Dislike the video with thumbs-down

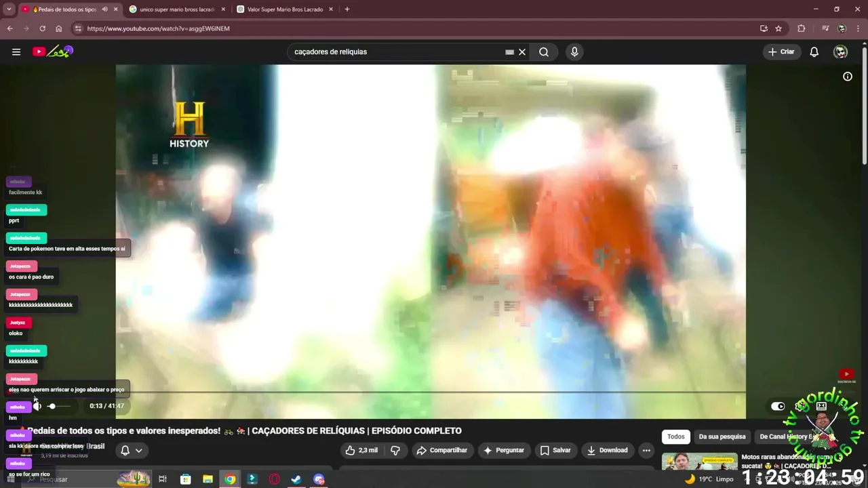point(395,450)
